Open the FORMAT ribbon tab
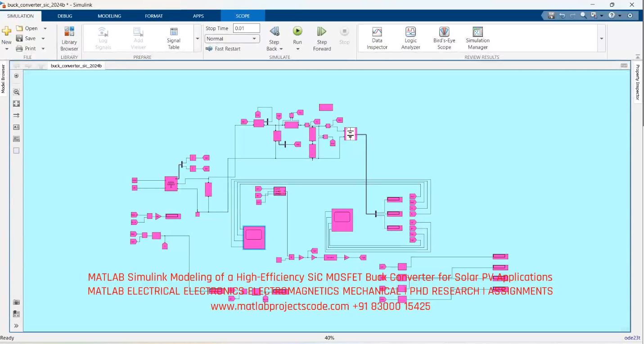 coord(154,16)
